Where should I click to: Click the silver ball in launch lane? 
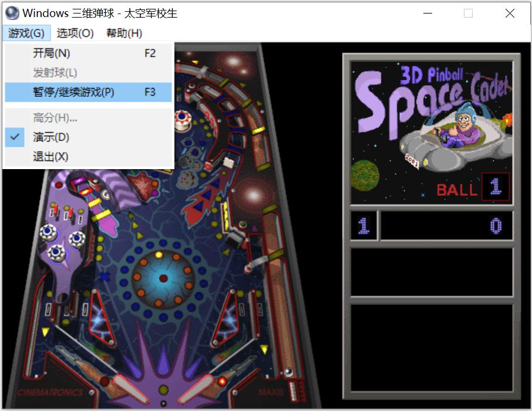[288, 372]
